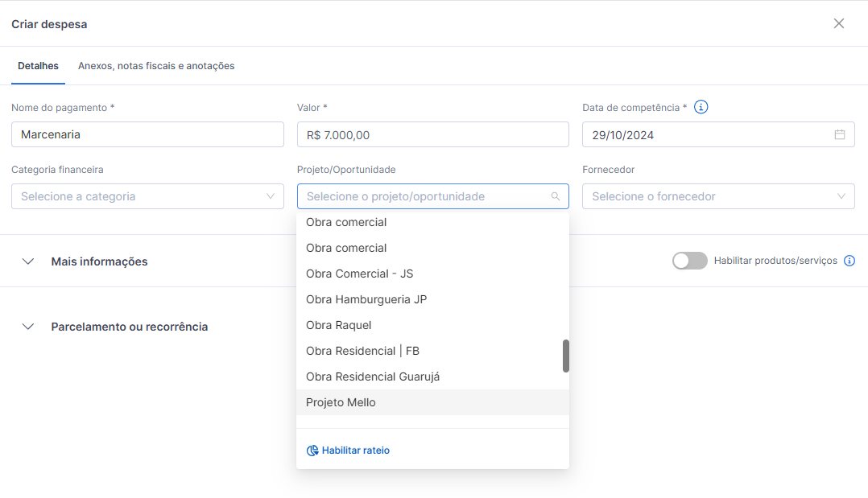Viewport: 868px width, 498px height.
Task: Select Projeto Mello from the list
Action: 341,402
